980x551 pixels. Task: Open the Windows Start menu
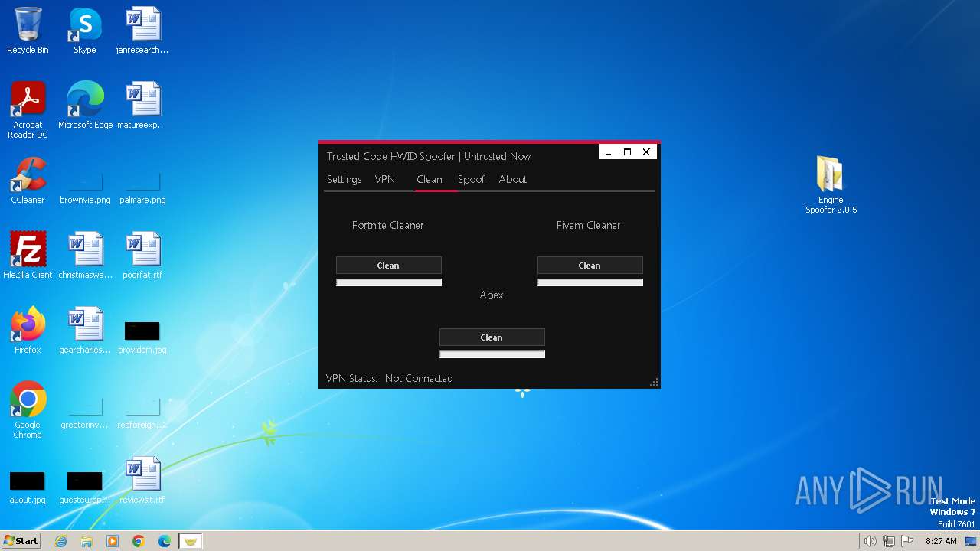click(21, 541)
